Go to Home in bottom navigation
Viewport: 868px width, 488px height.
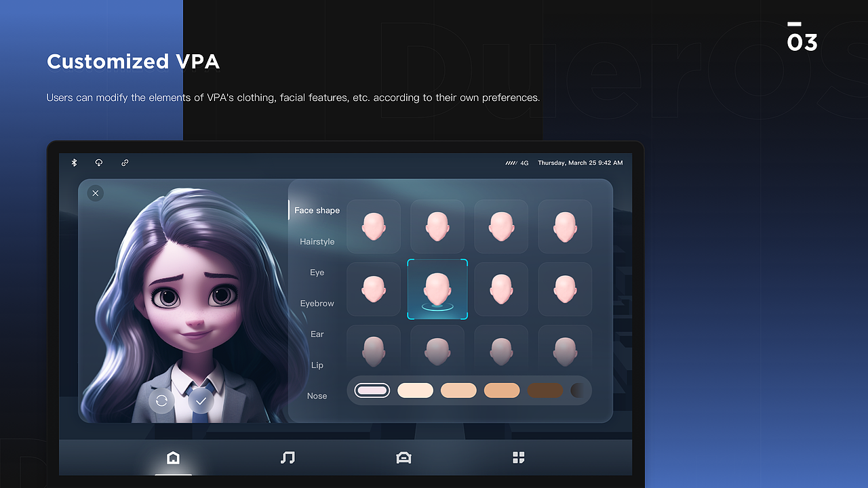173,458
